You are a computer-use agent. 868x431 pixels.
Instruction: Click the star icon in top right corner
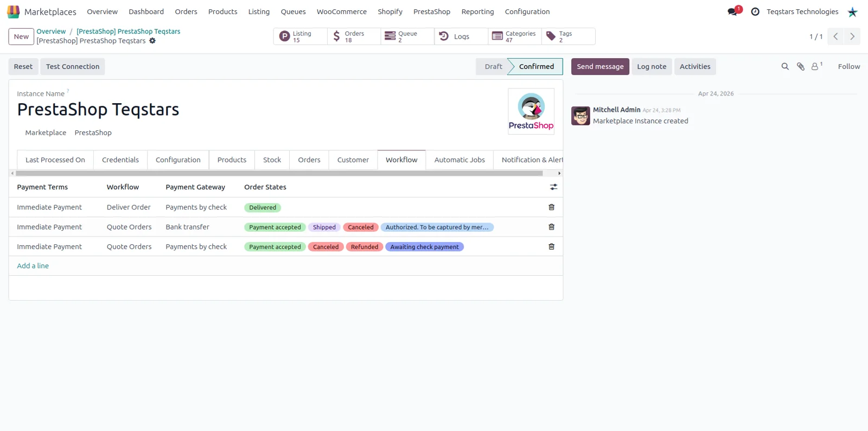[x=853, y=12]
